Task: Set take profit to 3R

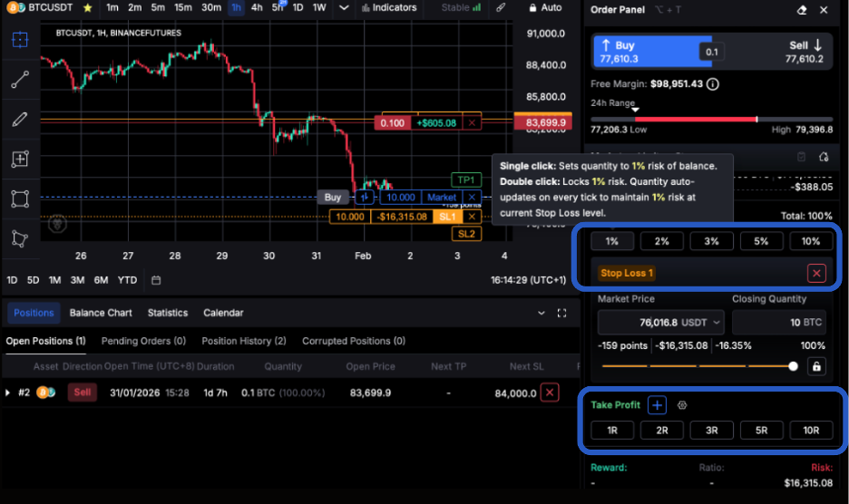Action: 711,431
